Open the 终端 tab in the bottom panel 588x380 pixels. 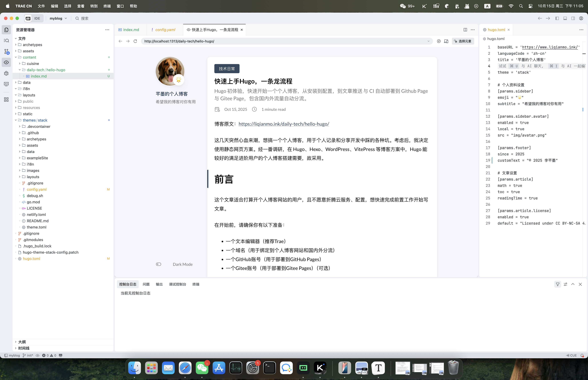(x=196, y=284)
